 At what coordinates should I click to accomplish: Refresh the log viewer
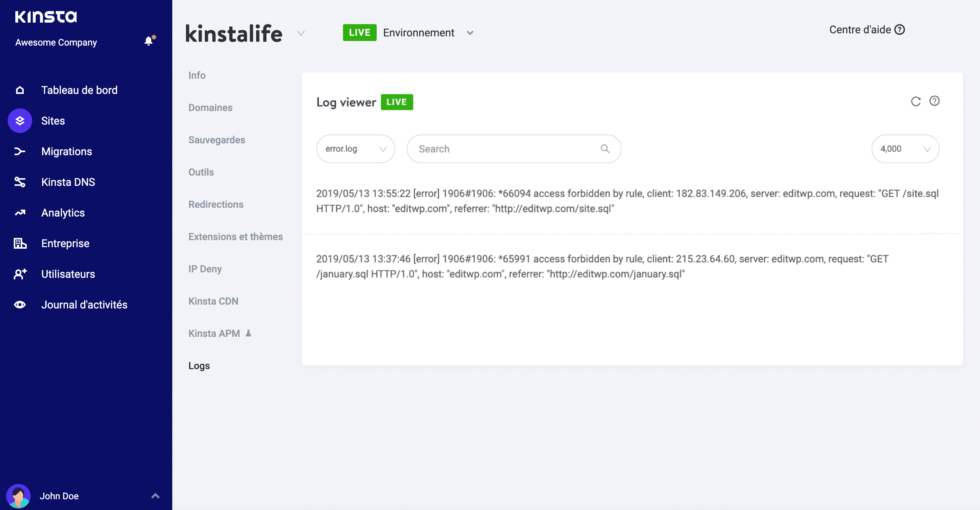coord(916,101)
